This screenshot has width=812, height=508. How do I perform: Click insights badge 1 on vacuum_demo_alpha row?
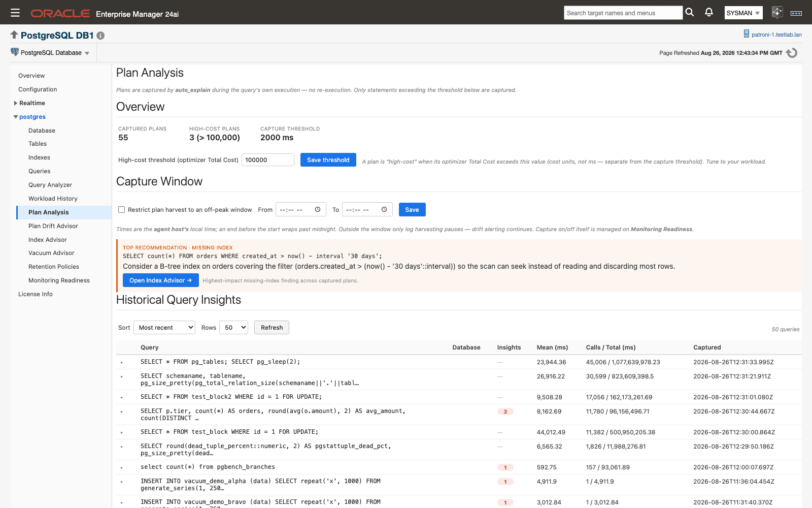click(x=505, y=482)
